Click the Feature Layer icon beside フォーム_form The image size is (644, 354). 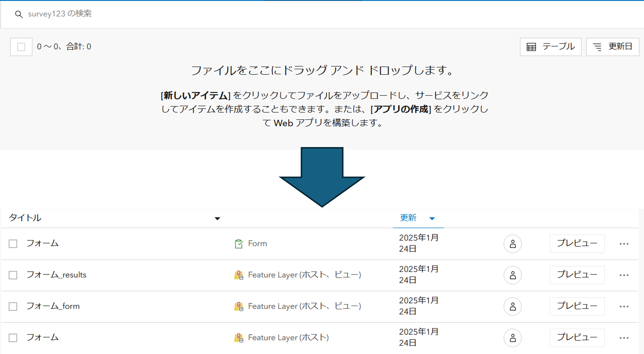(x=239, y=306)
